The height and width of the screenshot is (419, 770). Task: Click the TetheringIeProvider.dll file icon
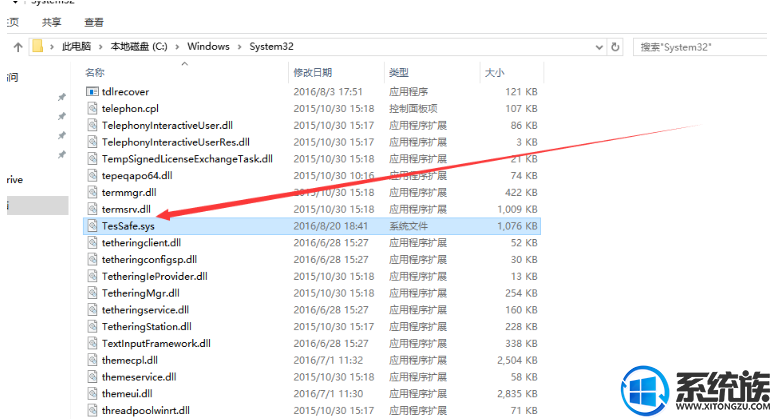click(92, 276)
